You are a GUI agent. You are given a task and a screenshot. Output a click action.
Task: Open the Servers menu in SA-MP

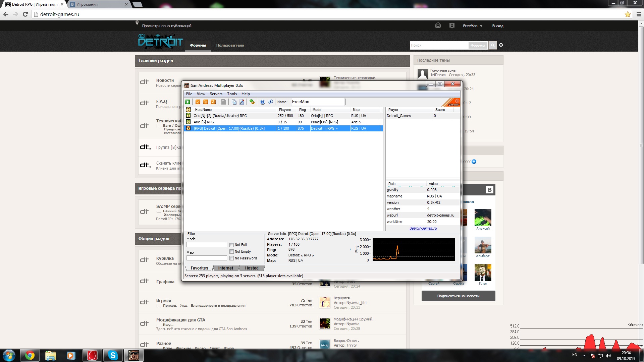[216, 94]
